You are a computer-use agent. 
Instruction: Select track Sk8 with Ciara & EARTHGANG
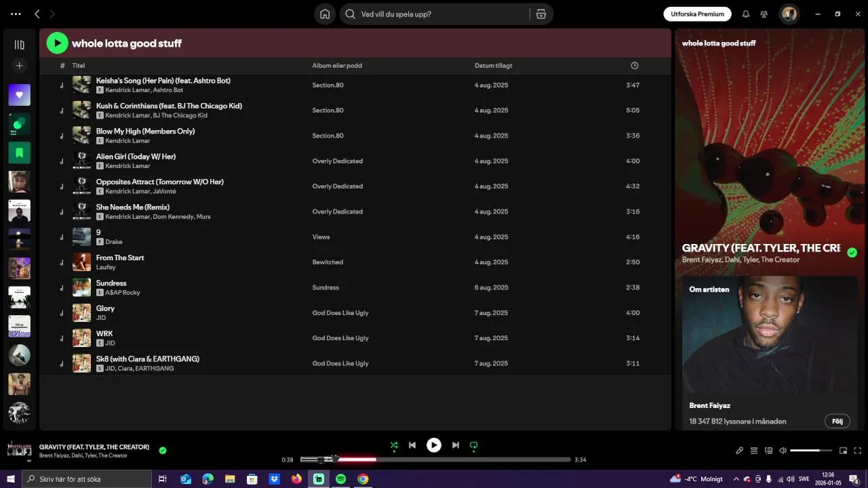point(355,363)
